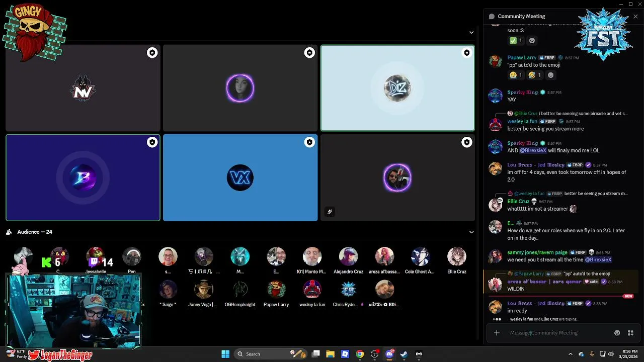Click the speaker badge on the dark-haired woman tile
The width and height of the screenshot is (644, 362).
[x=309, y=53]
